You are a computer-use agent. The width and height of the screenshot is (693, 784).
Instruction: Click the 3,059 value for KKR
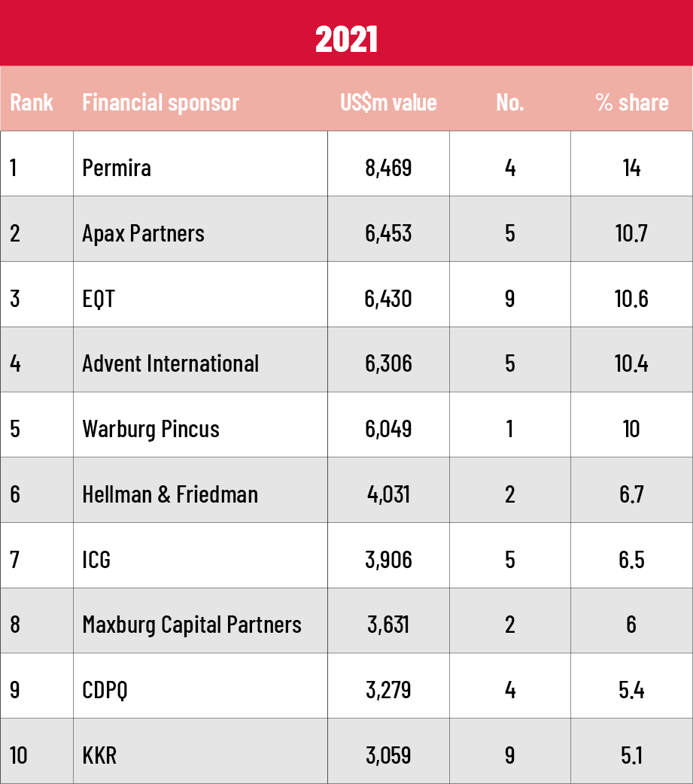point(388,755)
